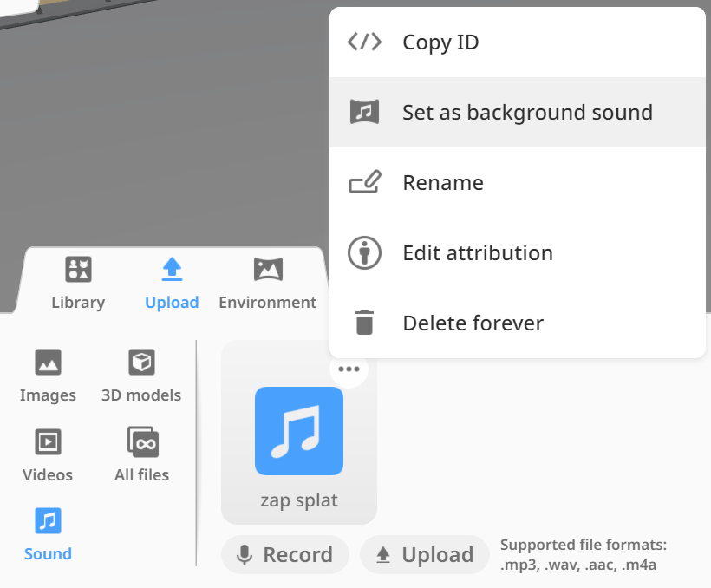Image resolution: width=711 pixels, height=588 pixels.
Task: Switch to the Upload tab
Action: (172, 283)
